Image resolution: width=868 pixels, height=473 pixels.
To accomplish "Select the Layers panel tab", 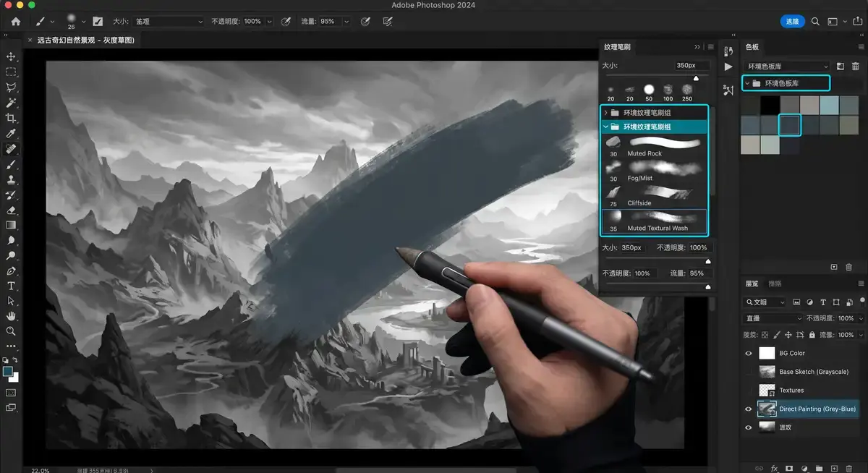I will coord(752,284).
